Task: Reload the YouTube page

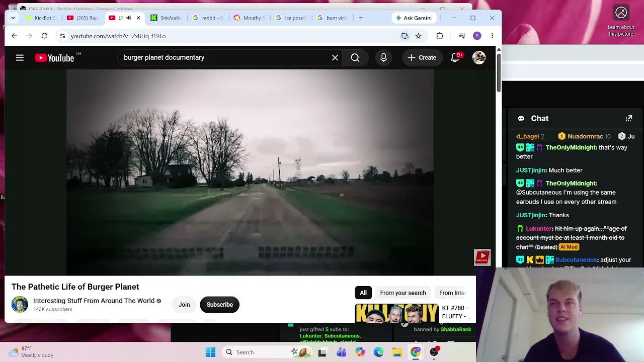Action: [44, 36]
